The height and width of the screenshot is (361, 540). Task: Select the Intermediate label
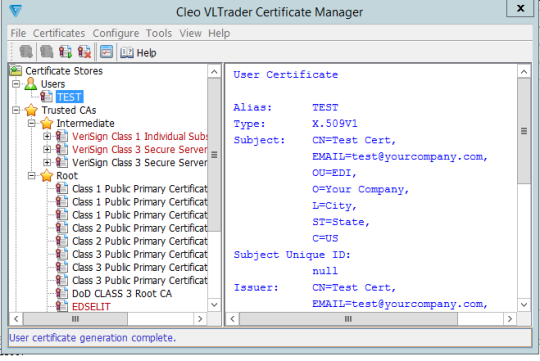[85, 123]
